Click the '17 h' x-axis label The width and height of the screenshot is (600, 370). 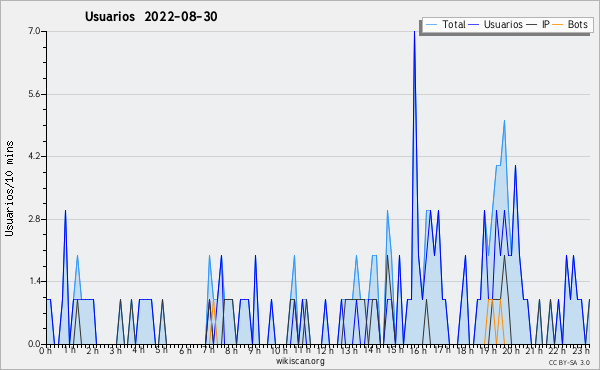click(442, 350)
